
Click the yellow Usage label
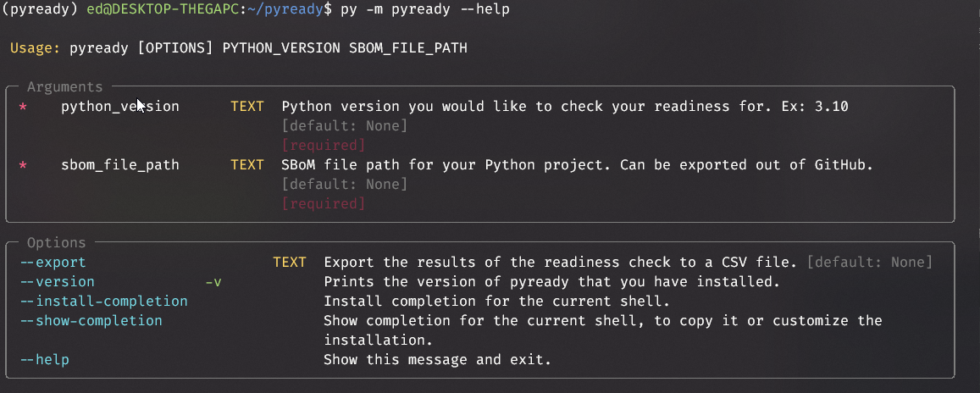(35, 48)
